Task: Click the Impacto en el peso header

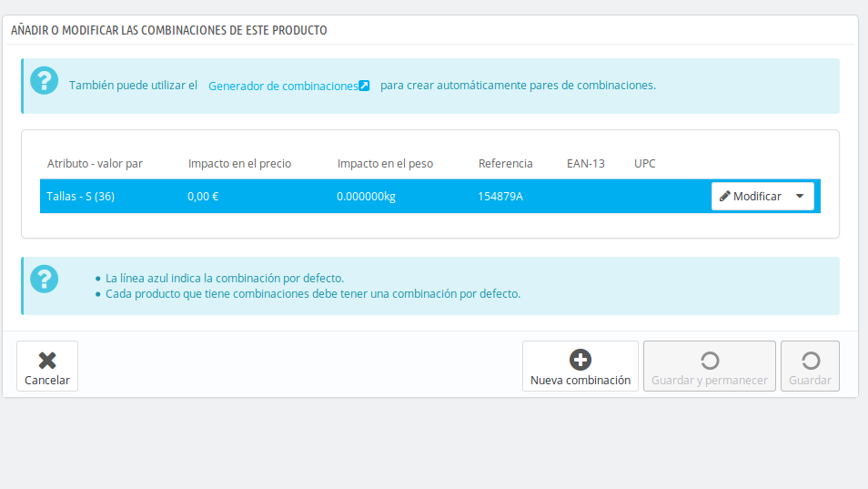Action: point(385,163)
